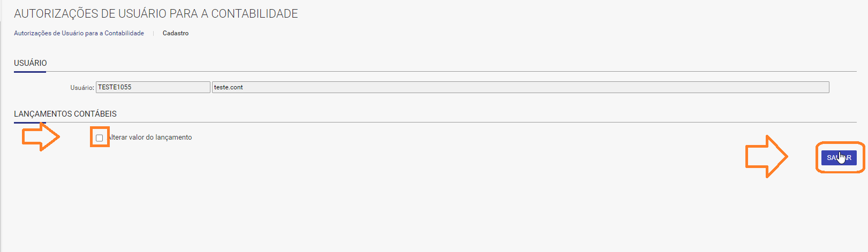Viewport: 868px width, 252px height.
Task: Click the orange arrow pointing at the checkbox
Action: tap(41, 137)
